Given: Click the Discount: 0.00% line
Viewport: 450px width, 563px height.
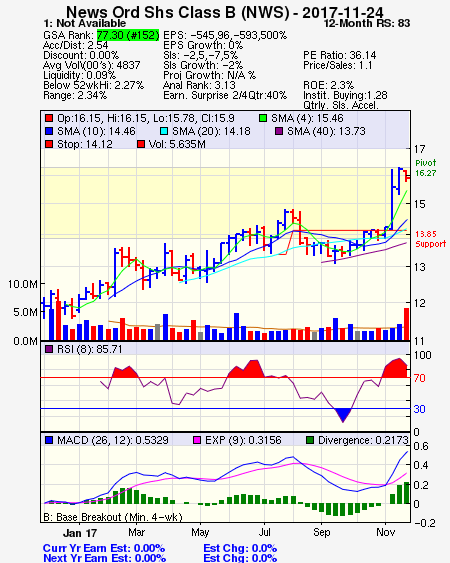Looking at the screenshot, I should (x=81, y=55).
